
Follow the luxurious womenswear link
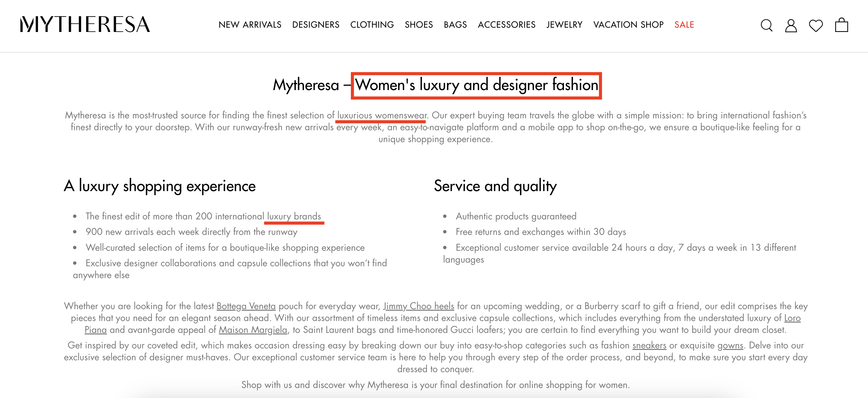(x=382, y=115)
